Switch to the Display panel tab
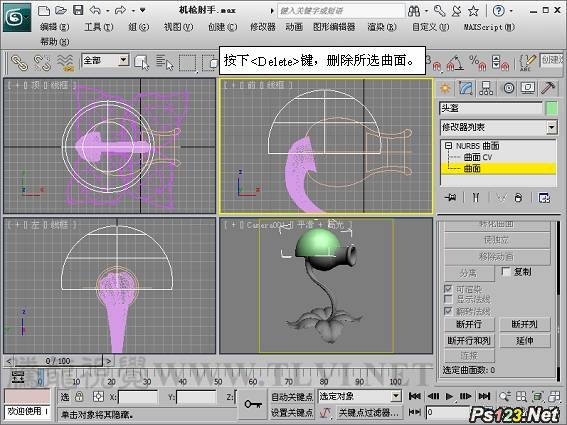Screen dimensions: 567x425 pyautogui.click(x=528, y=88)
